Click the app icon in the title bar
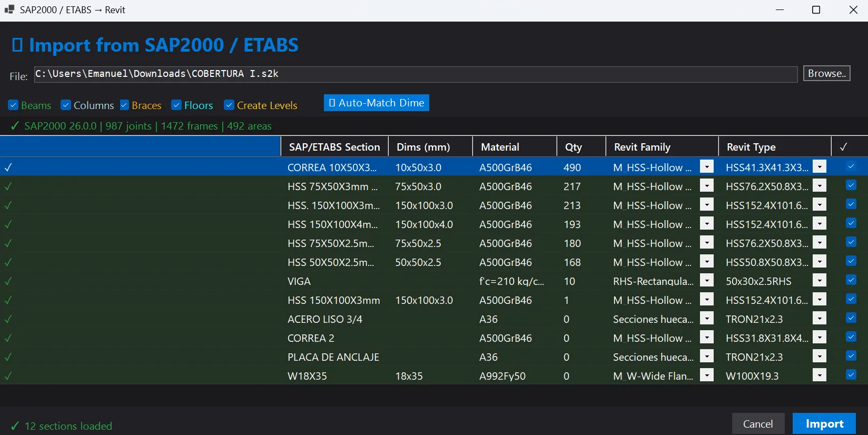 (9, 9)
